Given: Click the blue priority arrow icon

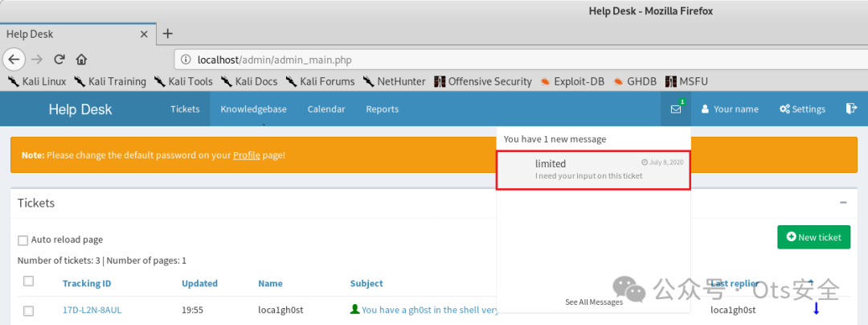Looking at the screenshot, I should pyautogui.click(x=816, y=308).
